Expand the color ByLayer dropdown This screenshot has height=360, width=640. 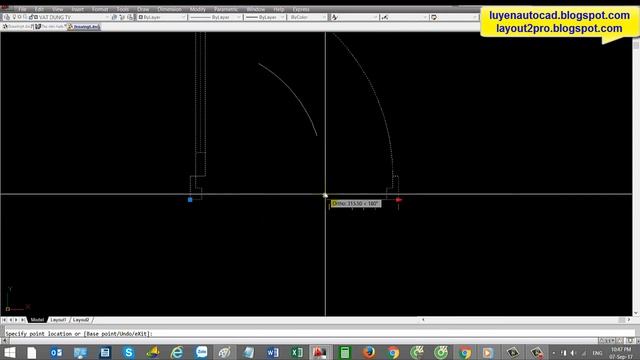183,17
